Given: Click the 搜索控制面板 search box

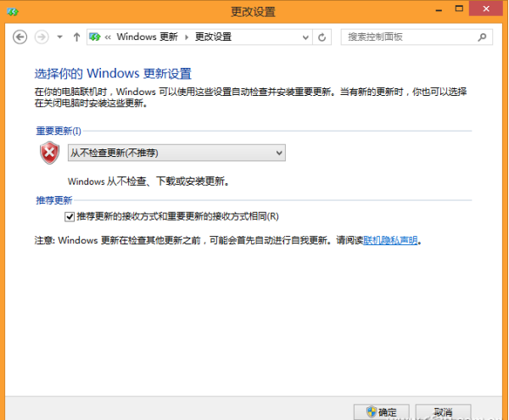Looking at the screenshot, I should [407, 37].
